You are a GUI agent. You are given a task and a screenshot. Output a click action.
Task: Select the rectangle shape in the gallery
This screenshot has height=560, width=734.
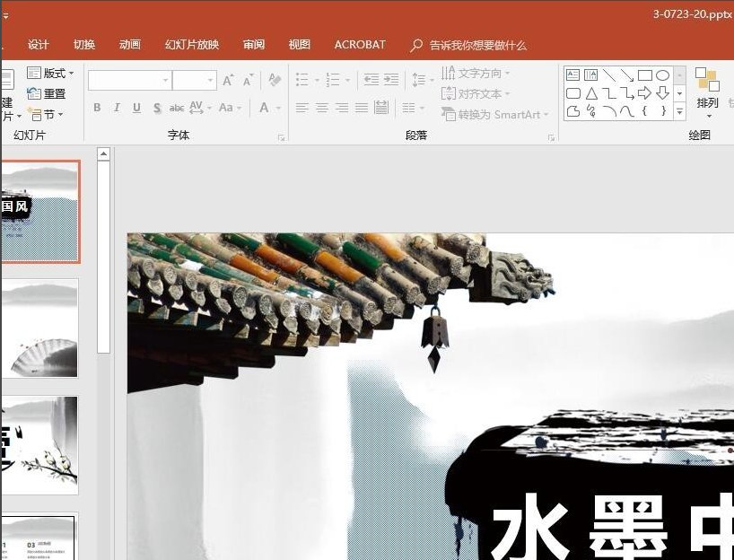[x=644, y=75]
